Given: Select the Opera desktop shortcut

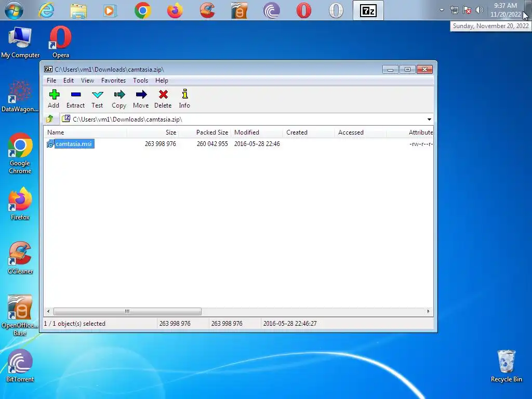Looking at the screenshot, I should (61, 43).
